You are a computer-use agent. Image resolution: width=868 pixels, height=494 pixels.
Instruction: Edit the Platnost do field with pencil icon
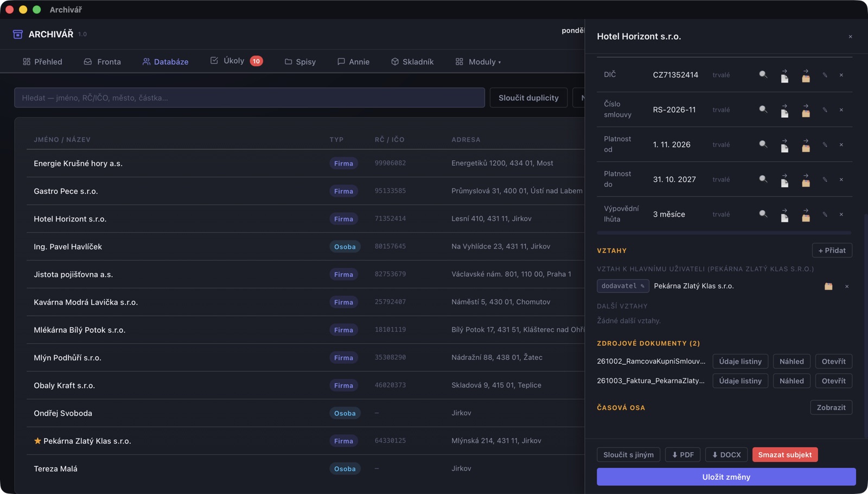pyautogui.click(x=825, y=179)
